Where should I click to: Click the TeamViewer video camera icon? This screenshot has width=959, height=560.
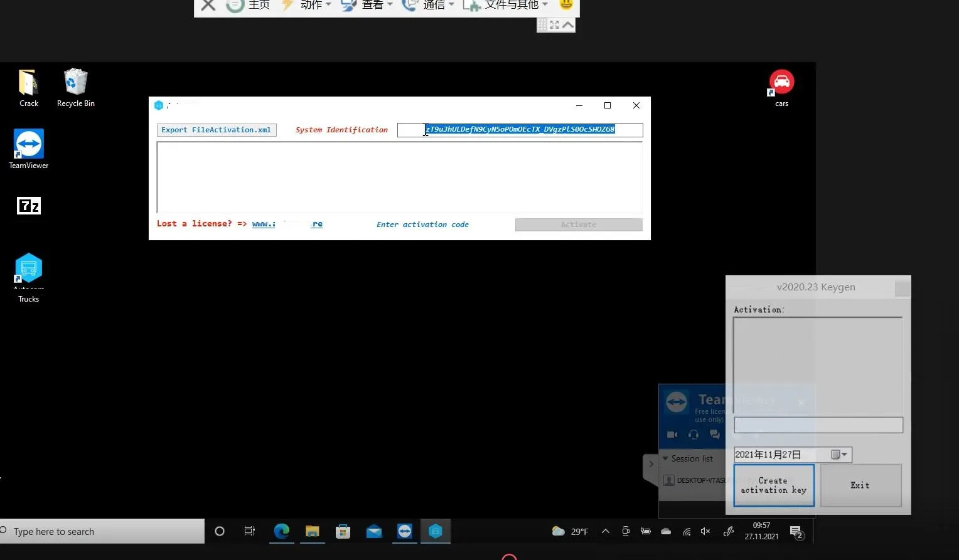pyautogui.click(x=672, y=435)
